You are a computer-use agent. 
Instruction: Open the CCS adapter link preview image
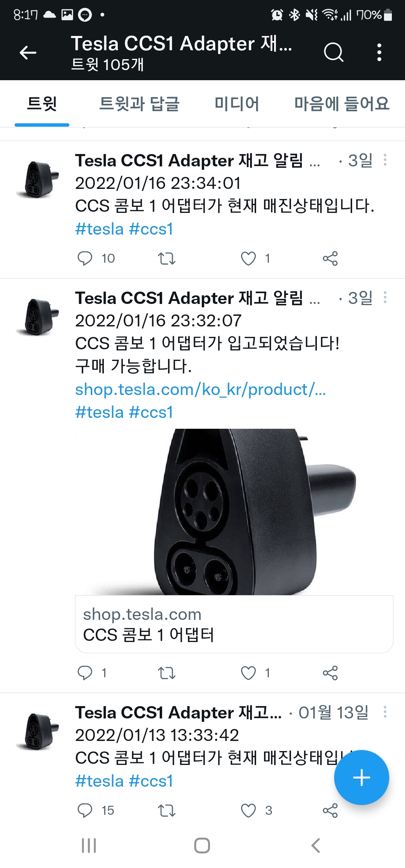point(234,512)
